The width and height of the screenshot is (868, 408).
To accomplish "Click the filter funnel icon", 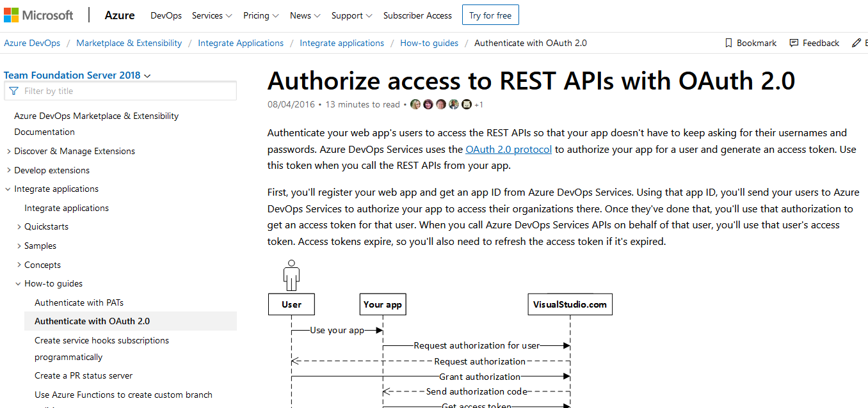I will [x=14, y=91].
